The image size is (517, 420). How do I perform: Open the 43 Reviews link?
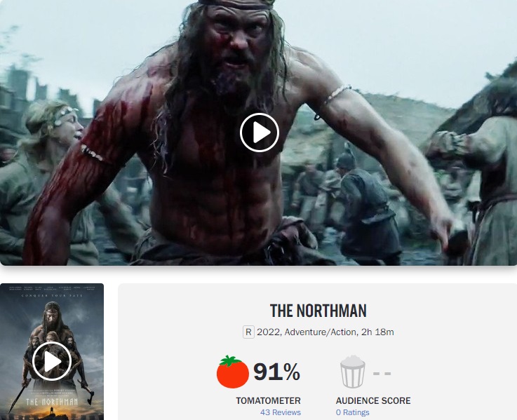281,412
